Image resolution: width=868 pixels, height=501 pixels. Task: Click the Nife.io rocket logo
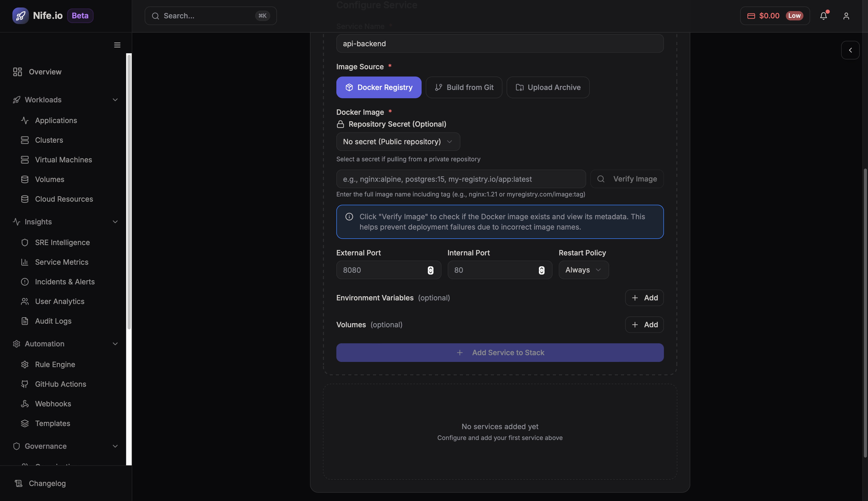pos(21,16)
